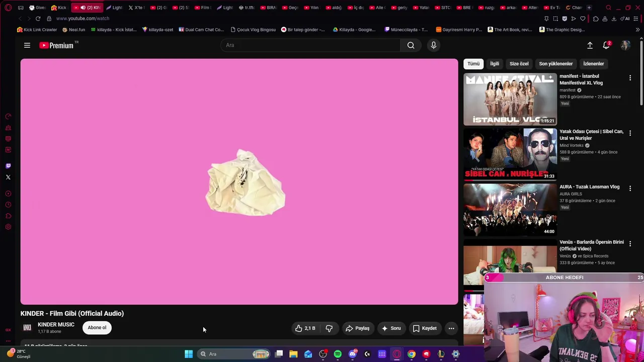Click the Abone ol subscribe button

coord(97,328)
